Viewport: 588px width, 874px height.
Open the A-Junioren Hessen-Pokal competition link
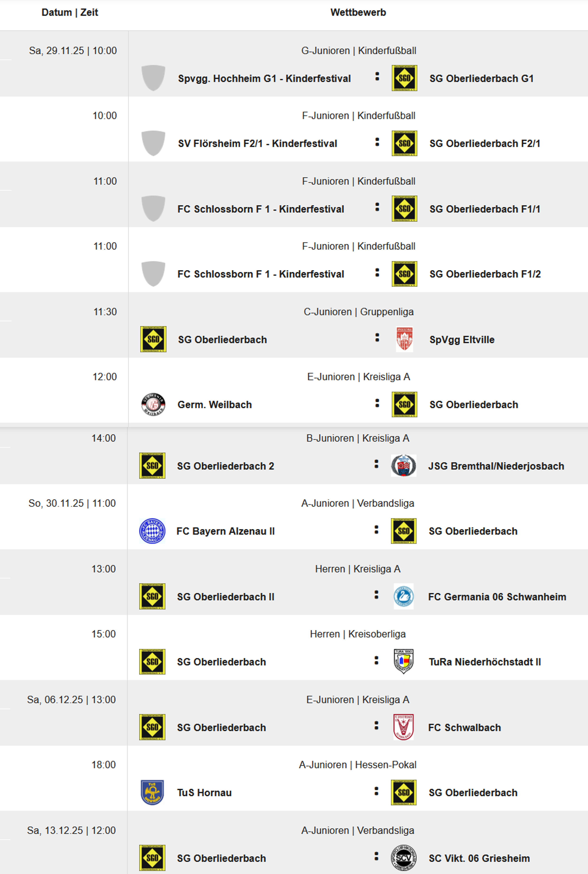(x=357, y=765)
